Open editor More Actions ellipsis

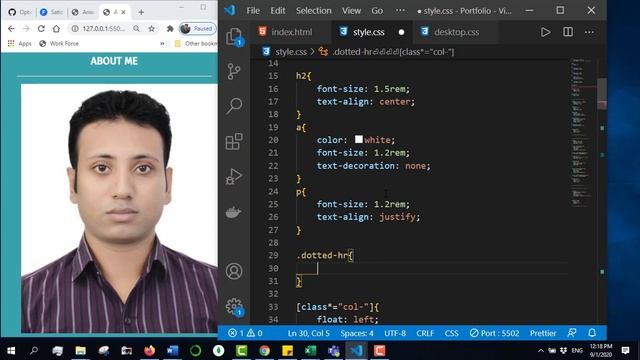589,32
